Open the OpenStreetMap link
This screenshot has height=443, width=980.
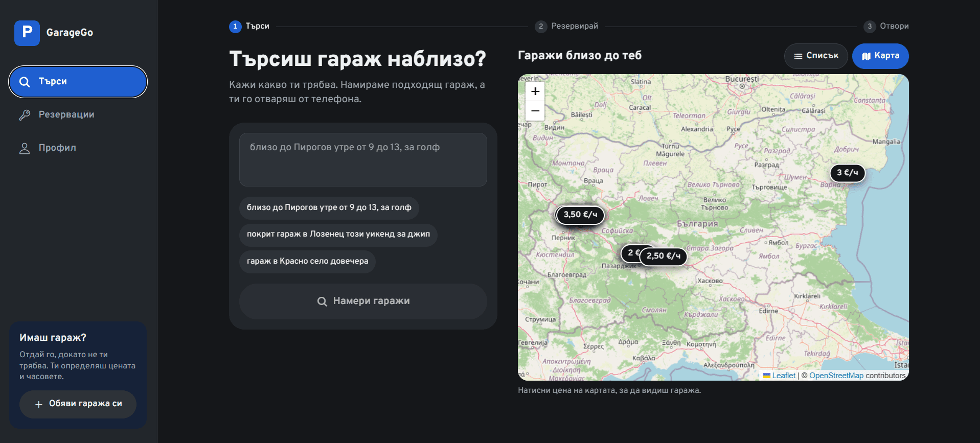[836, 376]
